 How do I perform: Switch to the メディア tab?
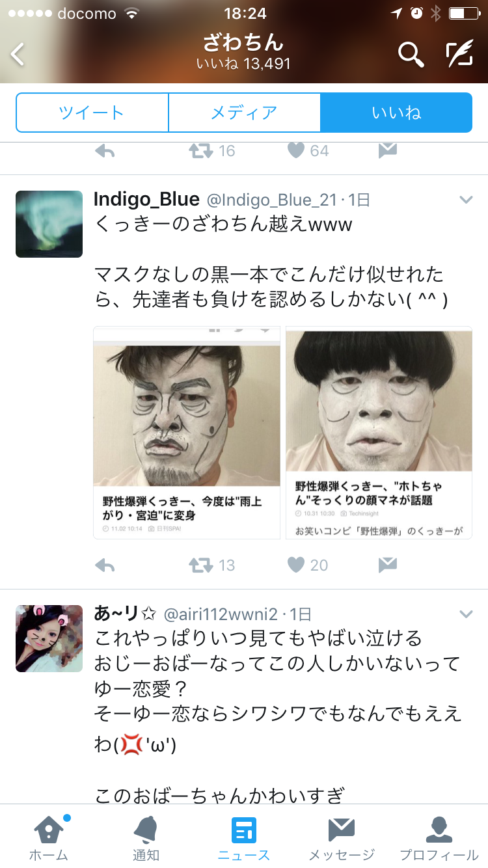click(x=244, y=113)
